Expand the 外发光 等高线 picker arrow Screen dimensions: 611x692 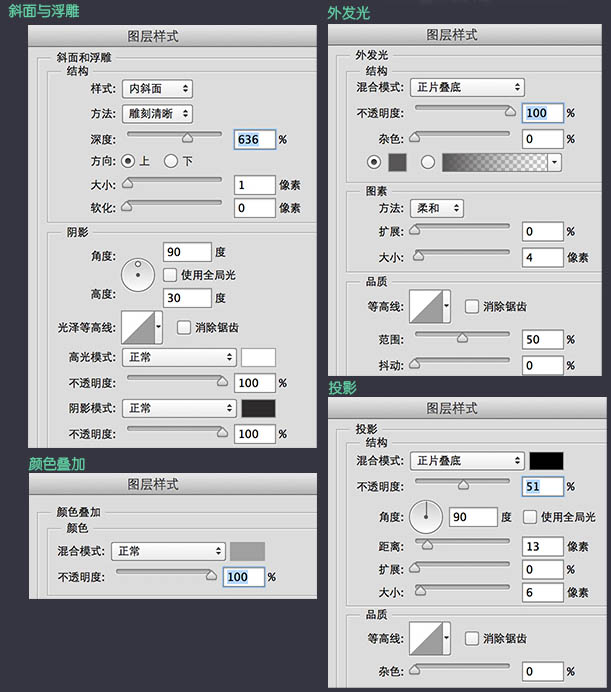point(447,306)
